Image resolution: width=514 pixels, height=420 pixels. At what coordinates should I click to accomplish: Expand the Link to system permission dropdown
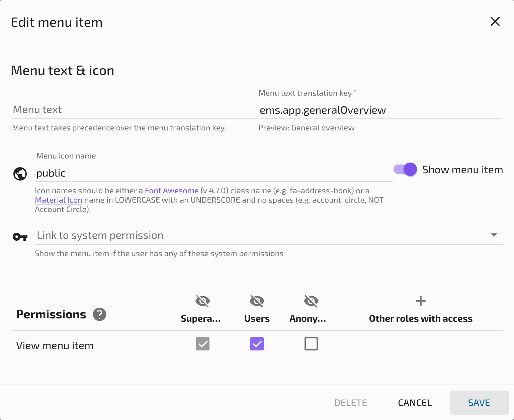(x=494, y=235)
